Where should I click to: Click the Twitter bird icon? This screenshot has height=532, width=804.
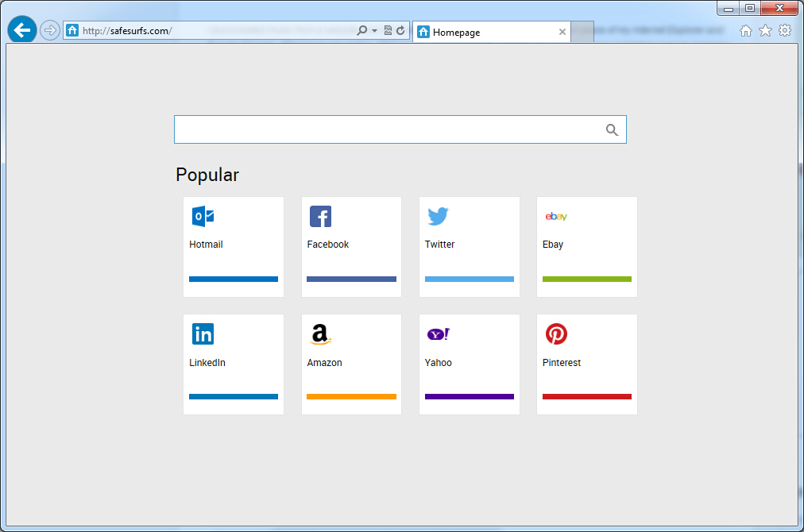click(439, 216)
